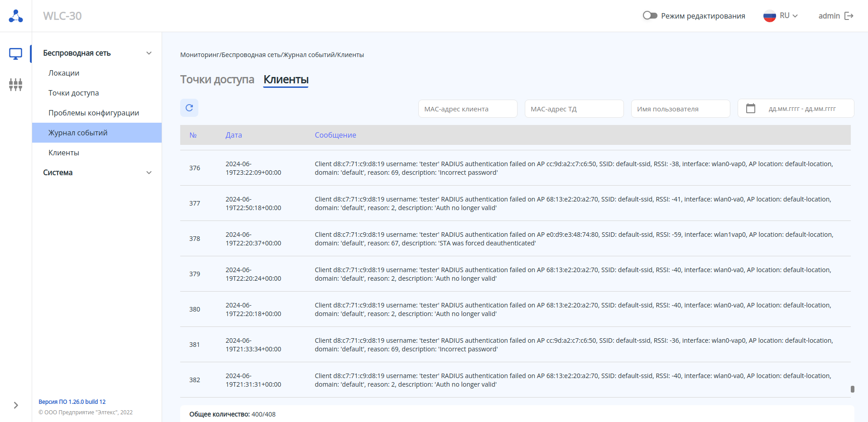Click the Eltex logo icon
Image resolution: width=868 pixels, height=422 pixels.
[x=16, y=16]
